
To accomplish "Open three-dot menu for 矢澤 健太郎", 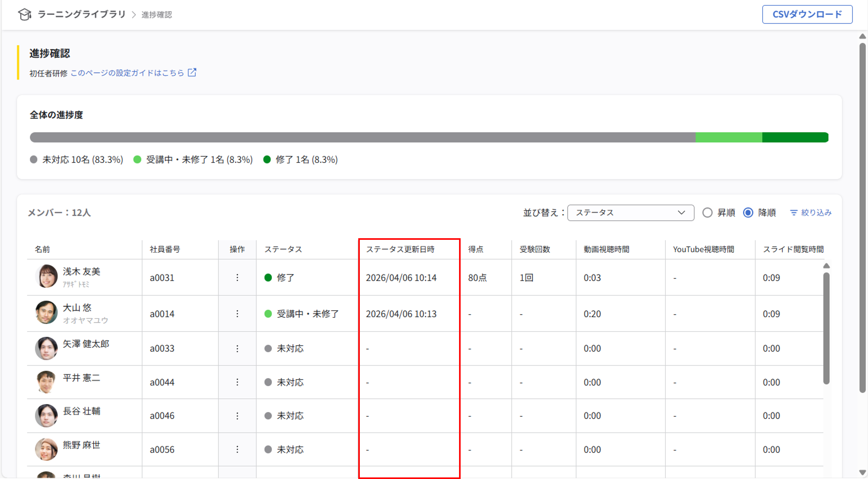I will pos(237,349).
